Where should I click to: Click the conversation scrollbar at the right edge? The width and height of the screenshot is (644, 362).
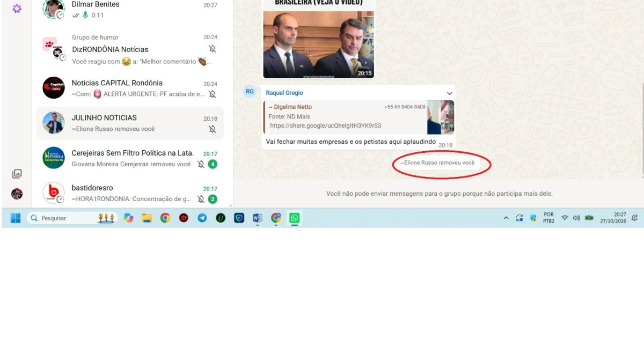click(x=642, y=129)
